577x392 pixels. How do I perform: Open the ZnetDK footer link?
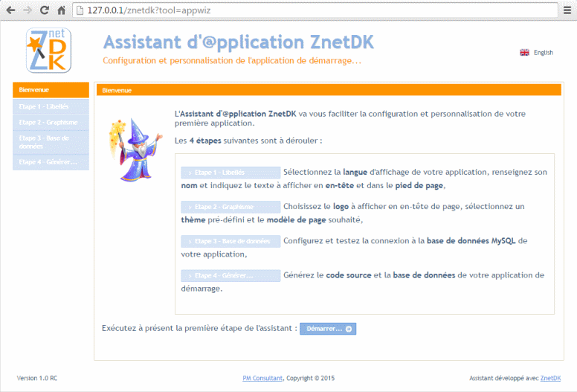[x=550, y=378]
